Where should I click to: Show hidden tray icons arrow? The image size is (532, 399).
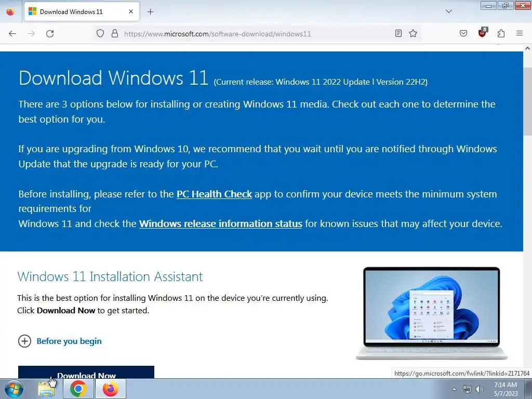point(454,389)
